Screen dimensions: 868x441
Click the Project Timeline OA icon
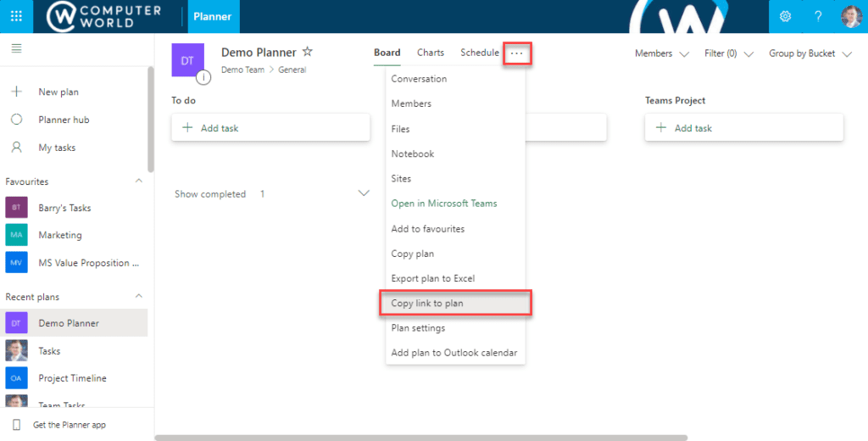[x=16, y=378]
